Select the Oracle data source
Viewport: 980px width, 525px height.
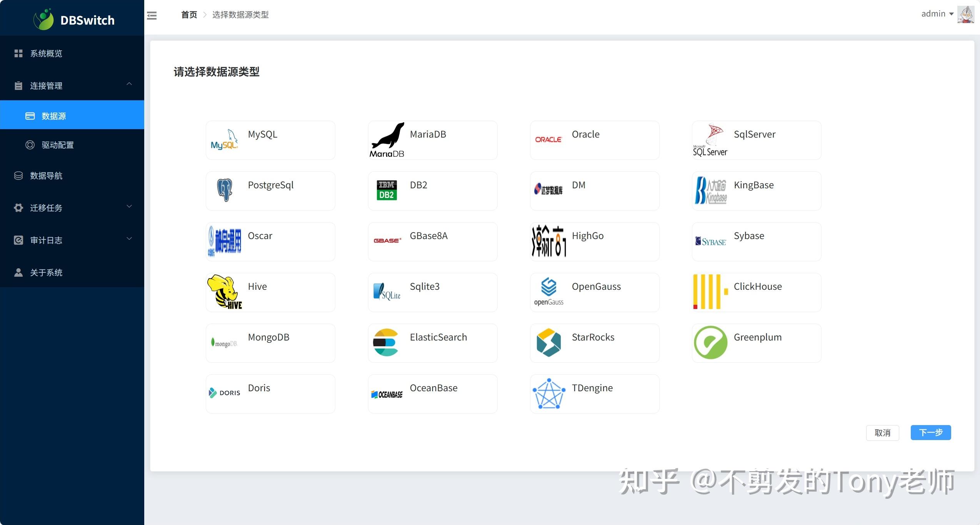click(x=594, y=140)
